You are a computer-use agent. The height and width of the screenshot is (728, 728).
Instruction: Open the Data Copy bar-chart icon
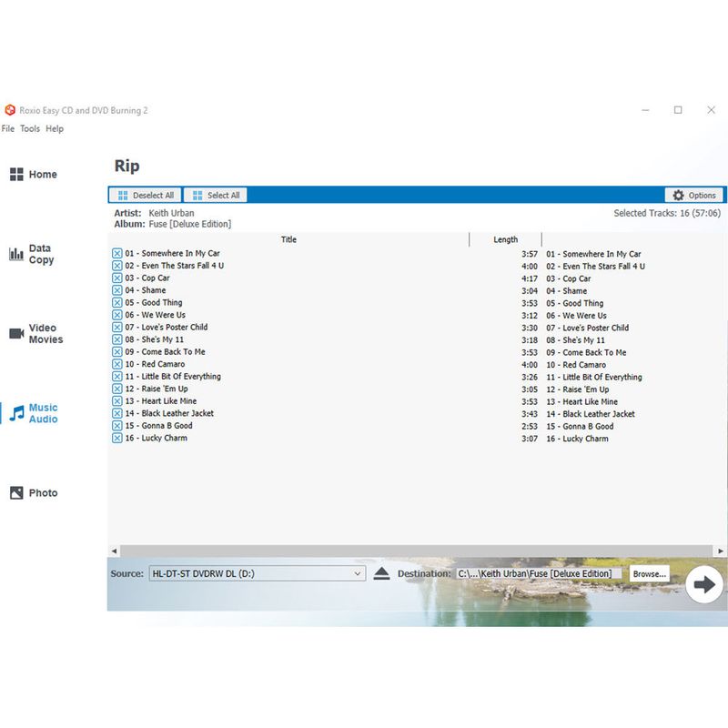click(x=16, y=254)
